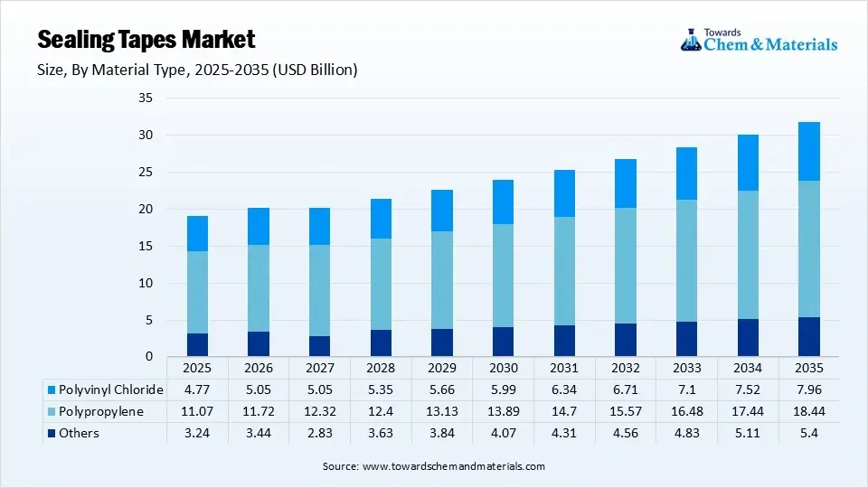Click the 2025 column header
The width and height of the screenshot is (868, 488).
tap(197, 368)
